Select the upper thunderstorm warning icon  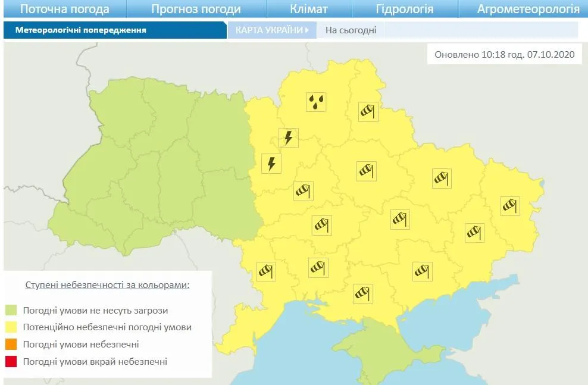tap(288, 138)
